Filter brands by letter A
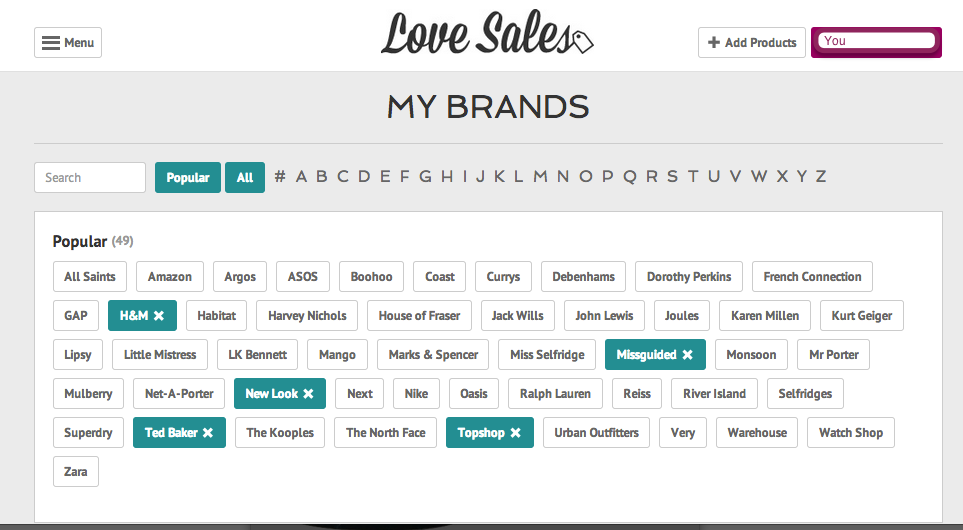 click(301, 177)
